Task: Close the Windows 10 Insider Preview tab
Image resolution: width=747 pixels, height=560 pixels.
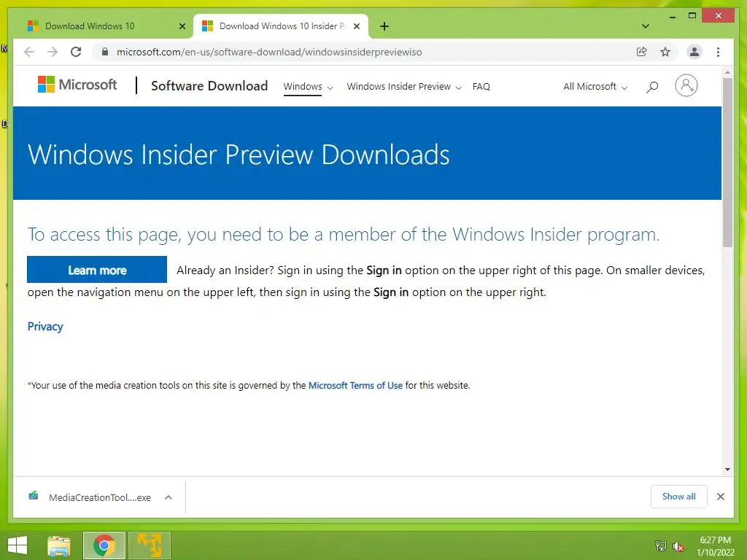Action: click(356, 26)
